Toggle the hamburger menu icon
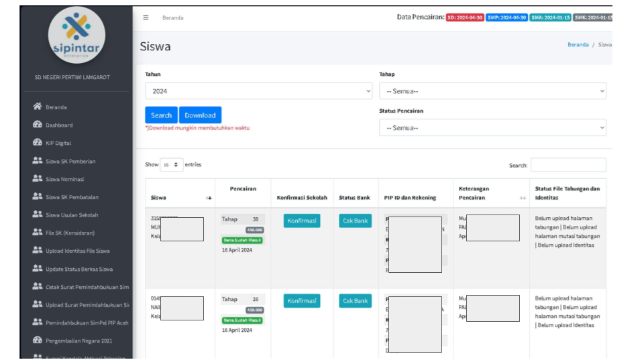This screenshot has height=362, width=644. coord(146,17)
